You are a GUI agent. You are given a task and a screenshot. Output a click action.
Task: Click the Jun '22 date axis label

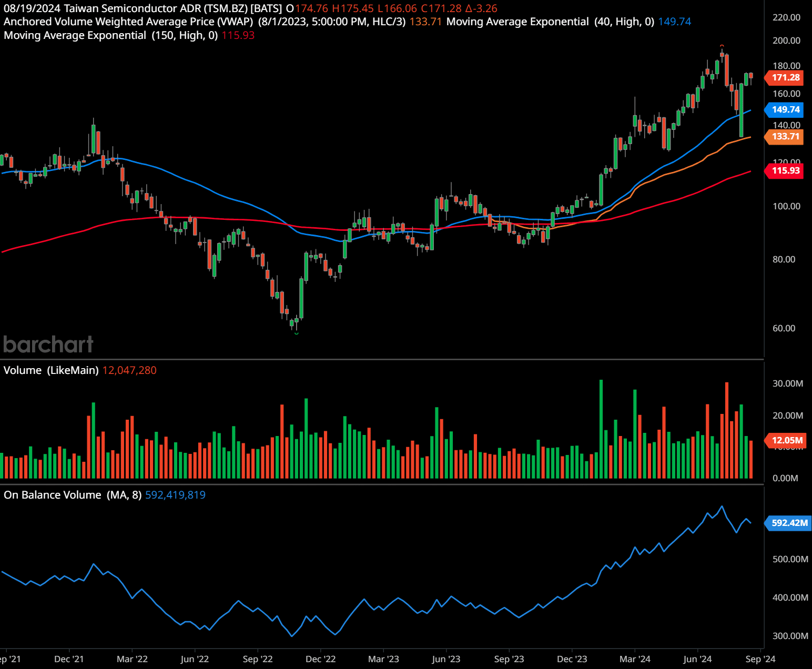coord(195,659)
